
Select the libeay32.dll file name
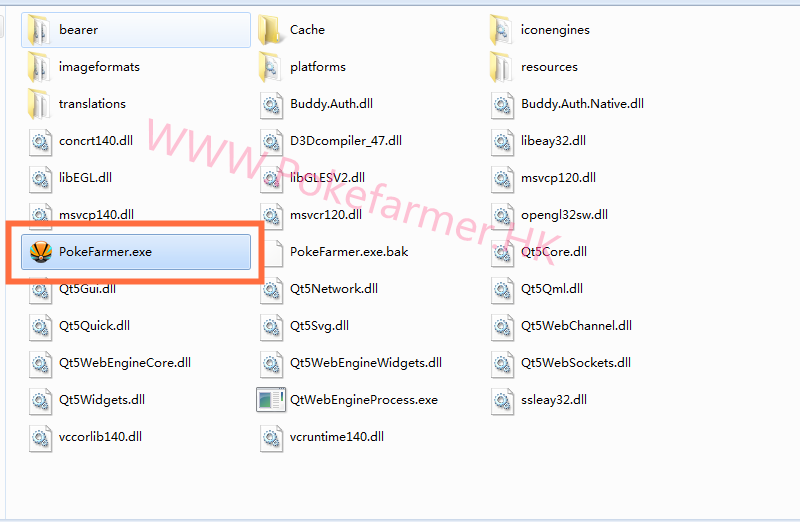tap(553, 141)
